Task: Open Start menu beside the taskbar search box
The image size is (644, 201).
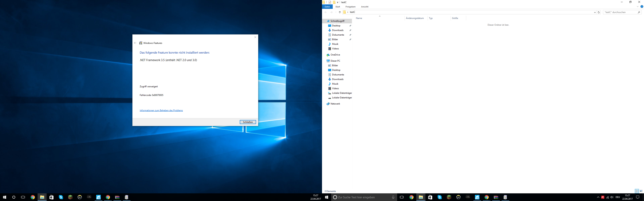Action: coord(326,197)
